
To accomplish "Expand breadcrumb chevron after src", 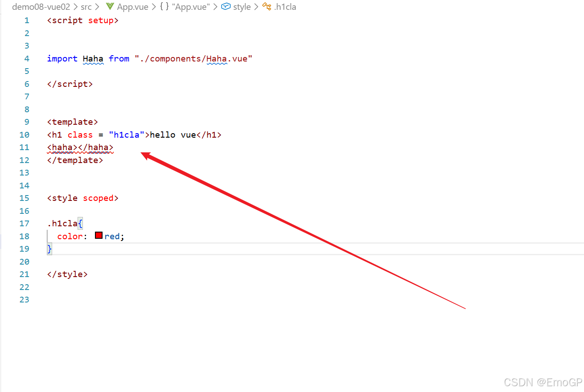I will (97, 7).
